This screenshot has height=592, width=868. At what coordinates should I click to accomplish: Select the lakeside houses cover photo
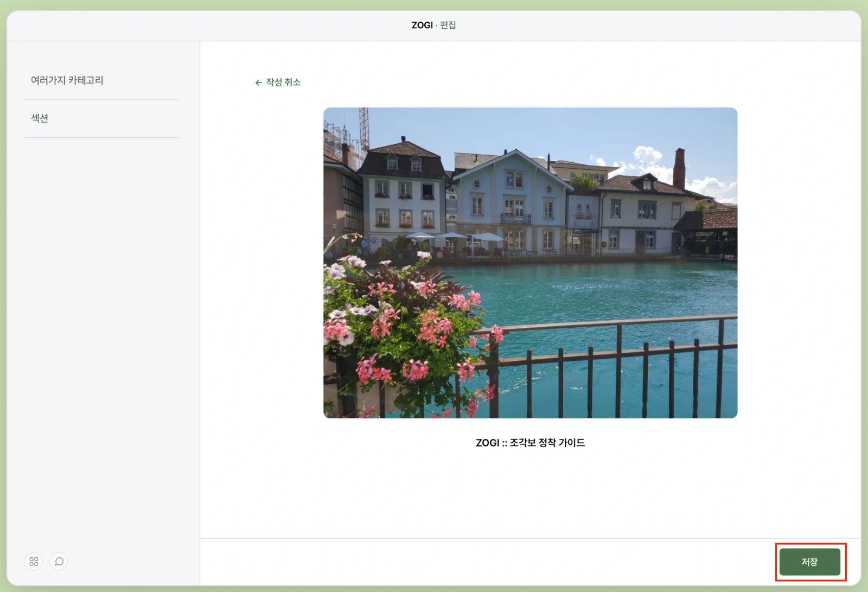(x=530, y=263)
